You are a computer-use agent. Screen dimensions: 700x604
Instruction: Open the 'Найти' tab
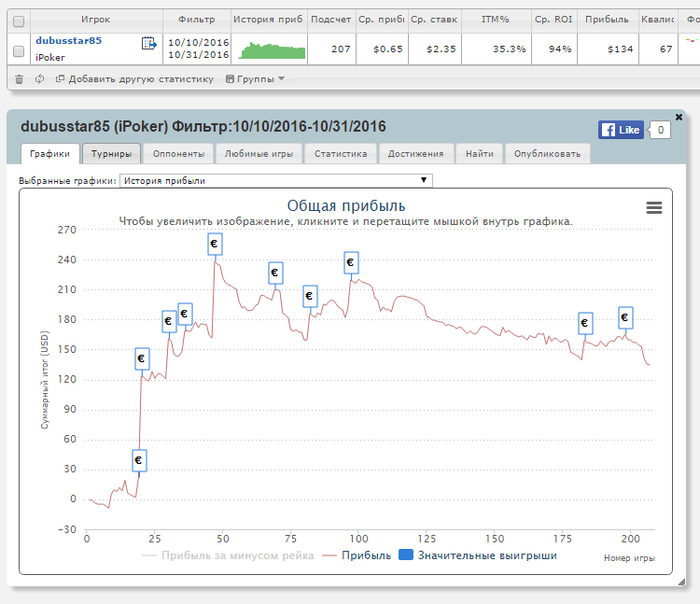point(479,154)
